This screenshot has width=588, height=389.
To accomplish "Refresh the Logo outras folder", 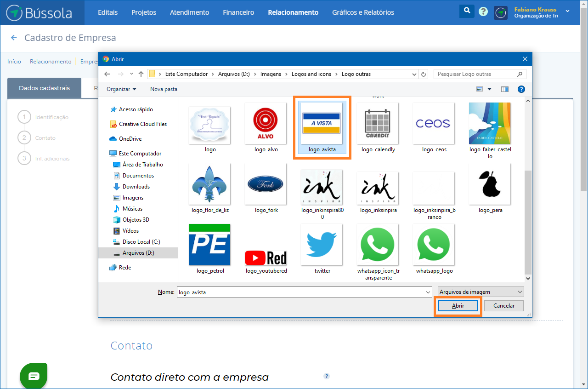I will tap(424, 74).
